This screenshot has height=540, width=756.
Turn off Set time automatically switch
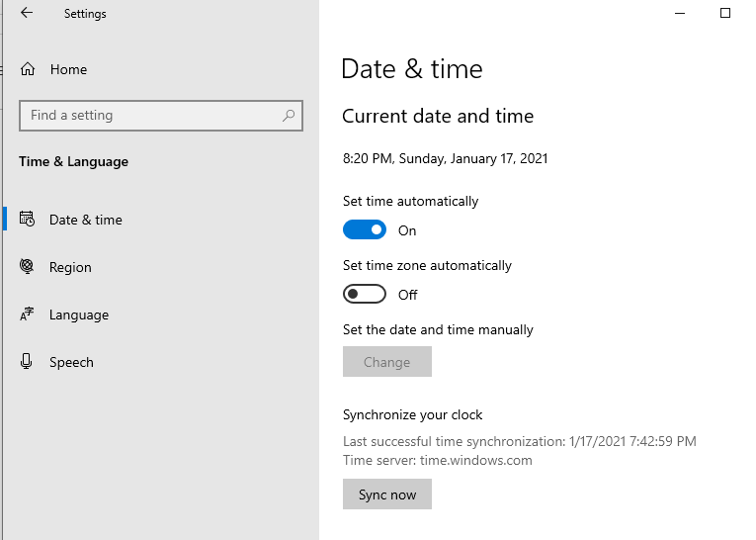[x=365, y=229]
